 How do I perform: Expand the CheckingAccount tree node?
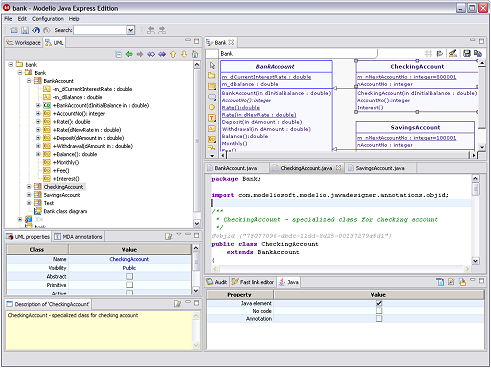[x=29, y=187]
